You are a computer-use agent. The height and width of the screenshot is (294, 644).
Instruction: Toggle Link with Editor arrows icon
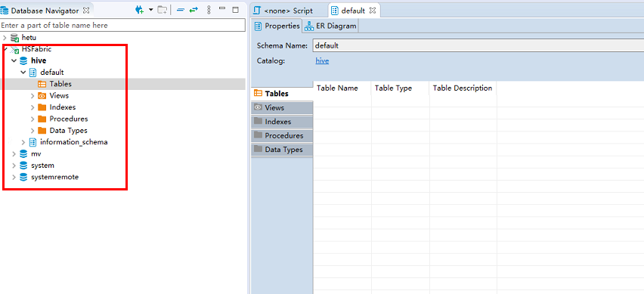(194, 11)
